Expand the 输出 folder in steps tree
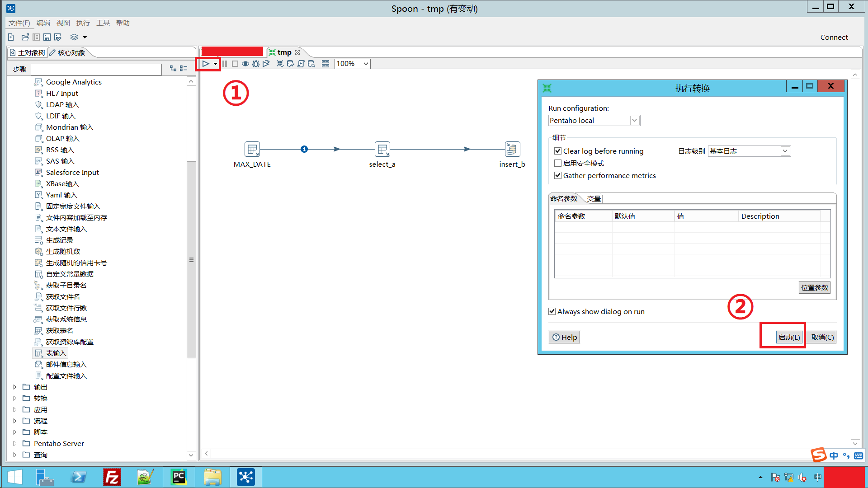868x488 pixels. click(x=14, y=387)
